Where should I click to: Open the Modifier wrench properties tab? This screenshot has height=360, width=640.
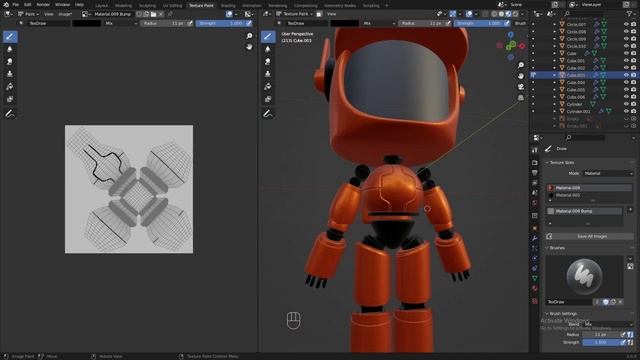tap(535, 238)
